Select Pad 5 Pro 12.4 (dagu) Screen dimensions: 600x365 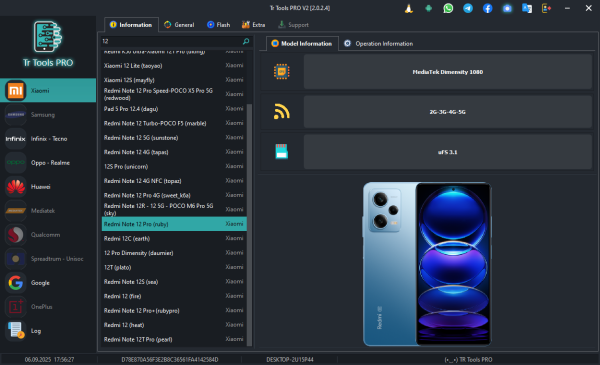[174, 109]
